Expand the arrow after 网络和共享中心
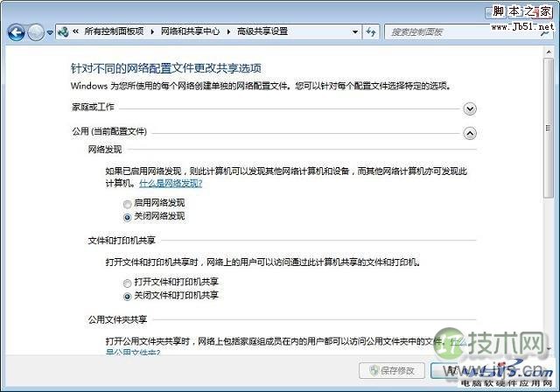Screen dimensions: 560x392 pos(228,31)
